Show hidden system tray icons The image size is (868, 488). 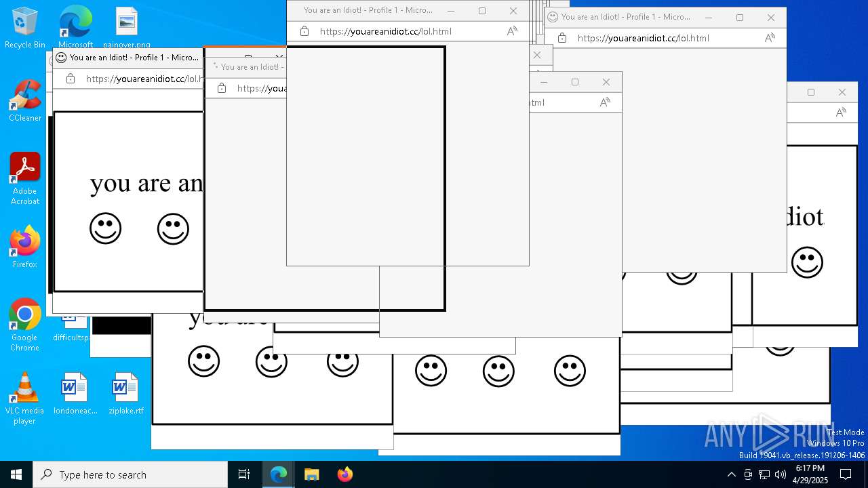coord(731,474)
